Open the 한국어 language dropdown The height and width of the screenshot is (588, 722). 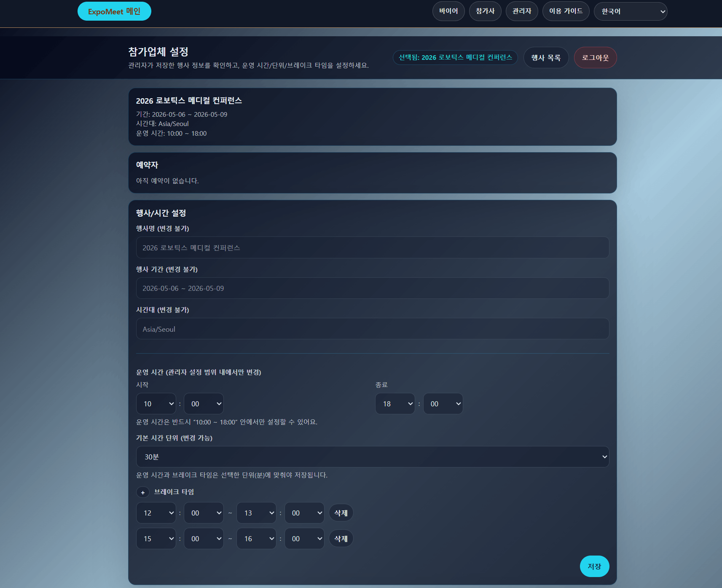(630, 11)
